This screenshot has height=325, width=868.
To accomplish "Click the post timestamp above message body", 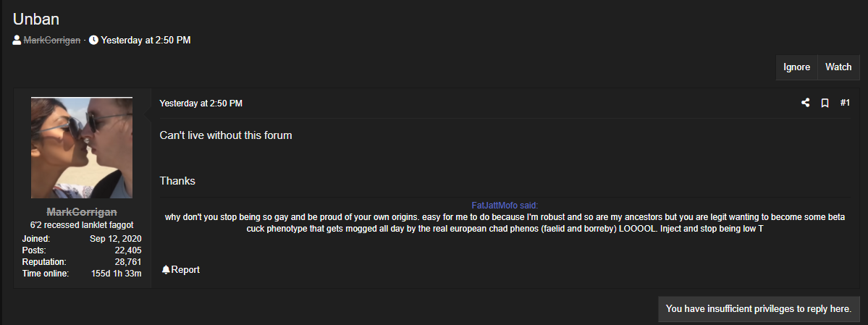I will click(x=201, y=103).
